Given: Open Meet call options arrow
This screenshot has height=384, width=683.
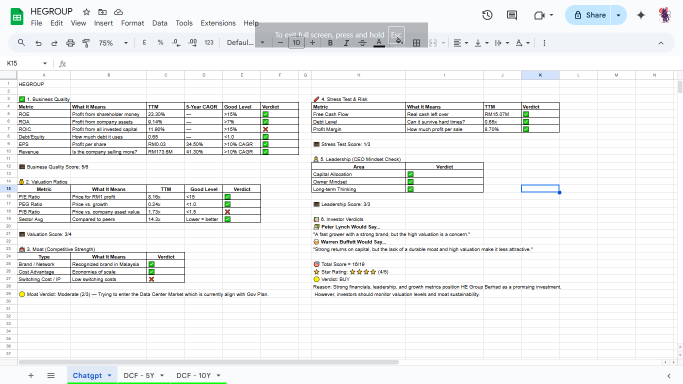Looking at the screenshot, I should coord(551,15).
